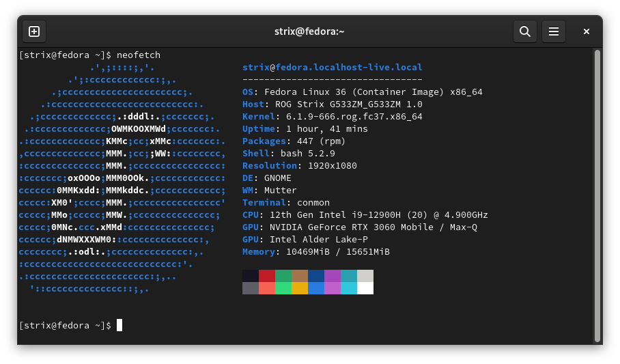Click the WM value Mutter
Image resolution: width=620 pixels, height=364 pixels.
[x=281, y=191]
